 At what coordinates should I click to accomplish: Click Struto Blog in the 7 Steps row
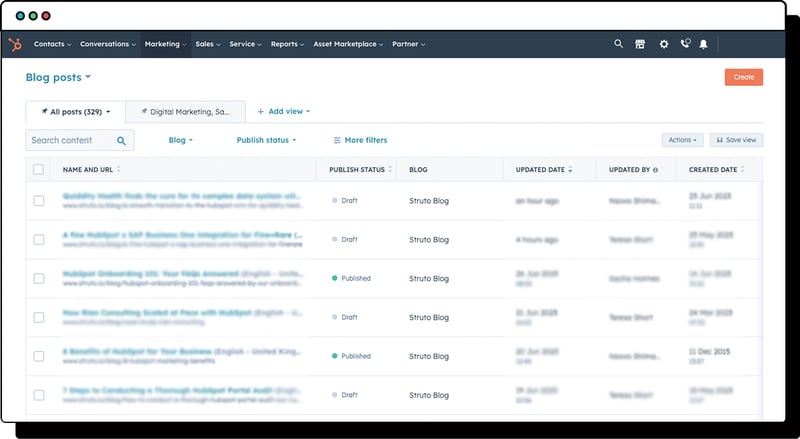[429, 395]
